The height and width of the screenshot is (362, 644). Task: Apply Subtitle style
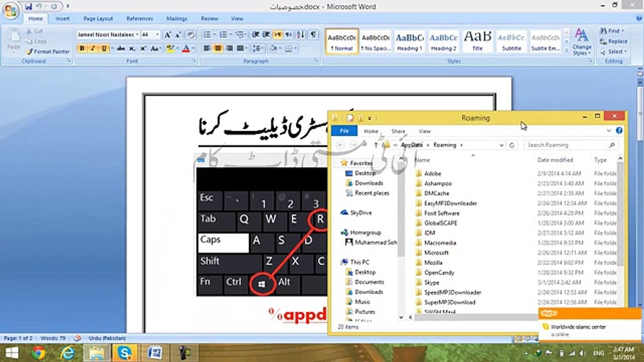(512, 41)
